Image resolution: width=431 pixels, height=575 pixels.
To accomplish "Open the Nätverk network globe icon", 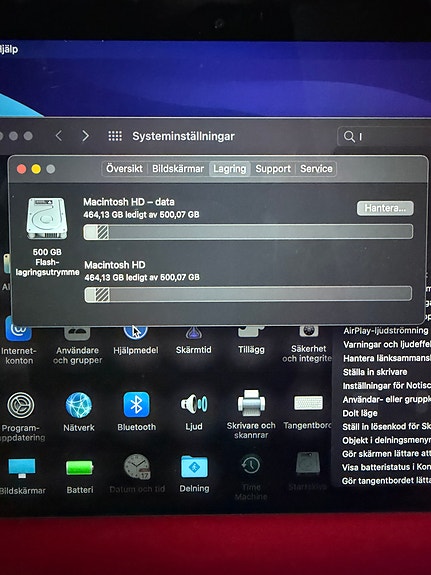I will pyautogui.click(x=79, y=405).
